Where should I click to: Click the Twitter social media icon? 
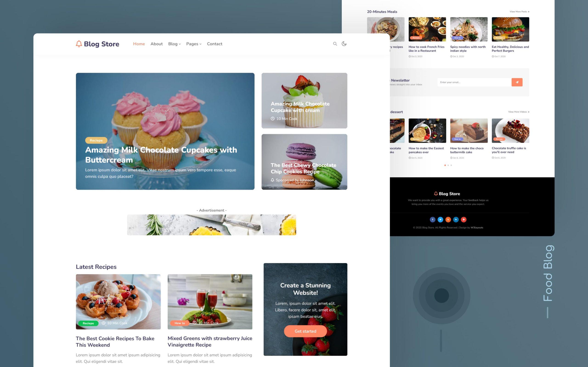click(x=440, y=220)
